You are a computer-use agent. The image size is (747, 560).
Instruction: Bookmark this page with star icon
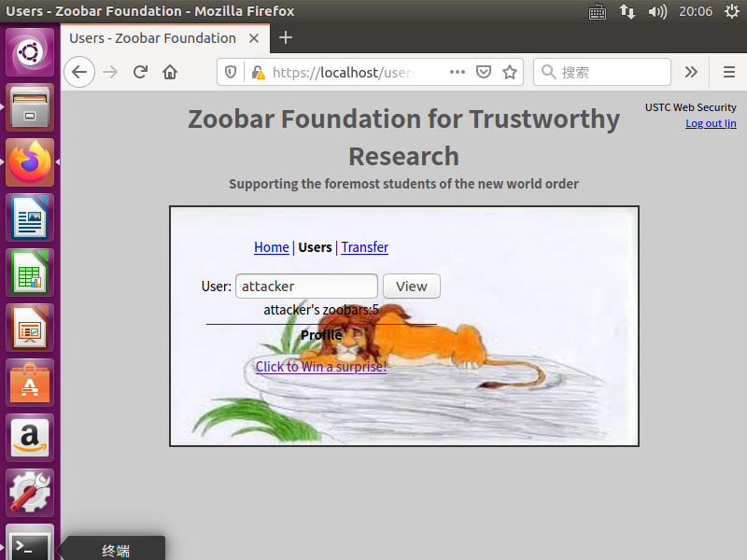coord(510,72)
